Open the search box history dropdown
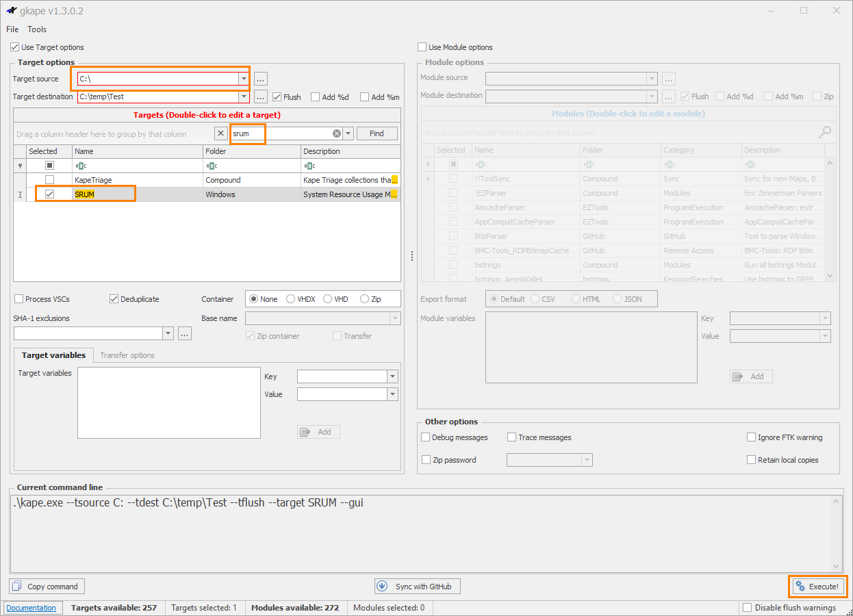This screenshot has width=853, height=616. (348, 133)
